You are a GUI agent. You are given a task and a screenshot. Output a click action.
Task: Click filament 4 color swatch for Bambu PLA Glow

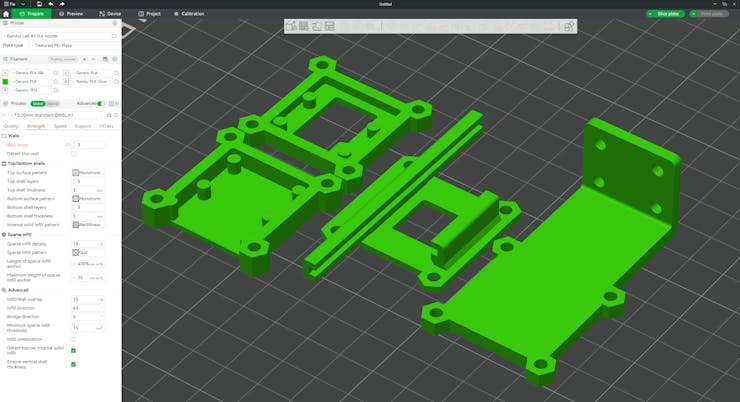coord(66,82)
